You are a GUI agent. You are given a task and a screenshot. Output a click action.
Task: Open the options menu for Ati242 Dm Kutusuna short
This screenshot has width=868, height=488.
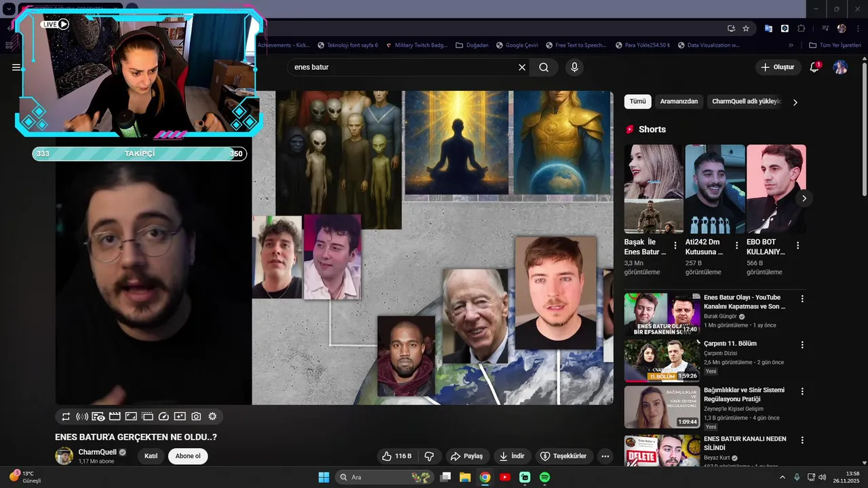736,245
